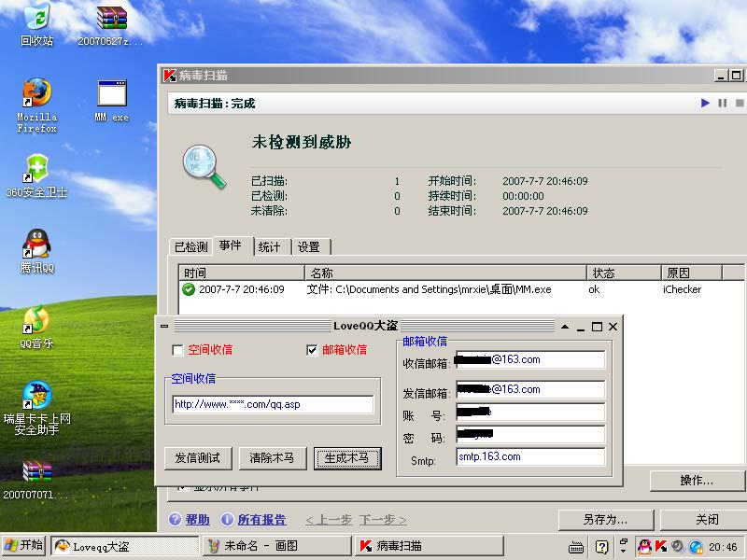The height and width of the screenshot is (560, 747).
Task: Click the language bar help icon
Action: (x=601, y=547)
